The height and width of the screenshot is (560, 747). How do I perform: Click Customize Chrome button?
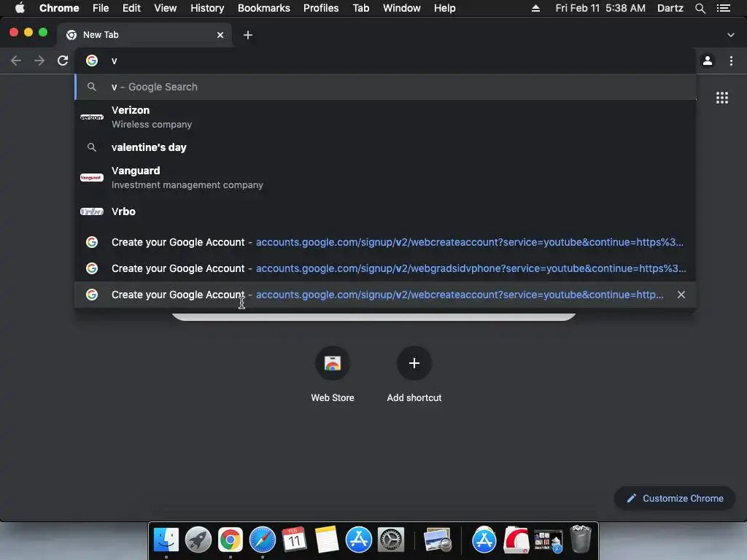tap(675, 498)
